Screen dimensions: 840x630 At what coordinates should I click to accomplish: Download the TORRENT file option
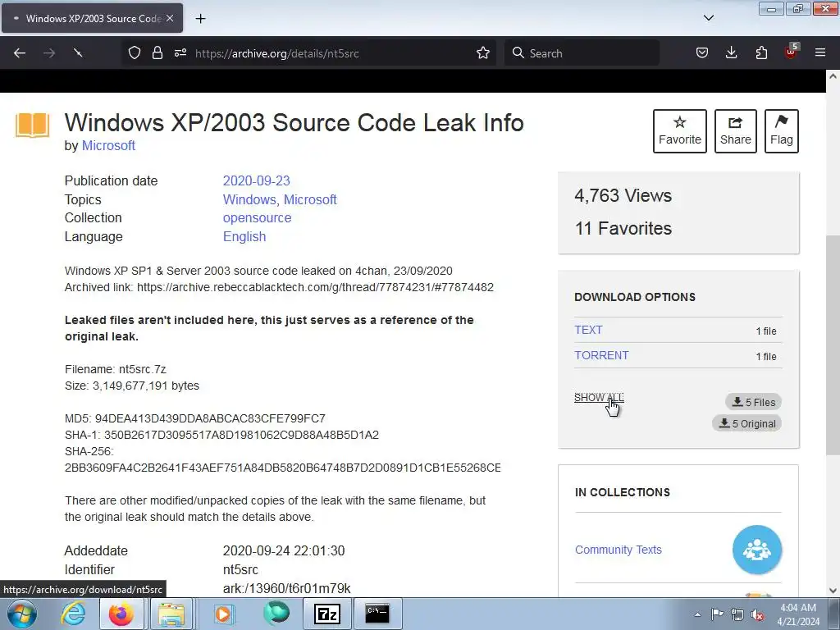(601, 356)
